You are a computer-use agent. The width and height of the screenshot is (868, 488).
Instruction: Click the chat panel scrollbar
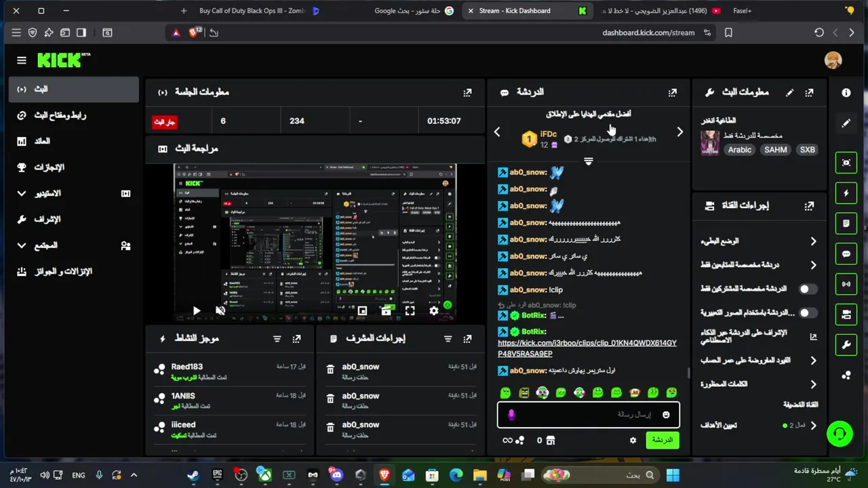[688, 373]
